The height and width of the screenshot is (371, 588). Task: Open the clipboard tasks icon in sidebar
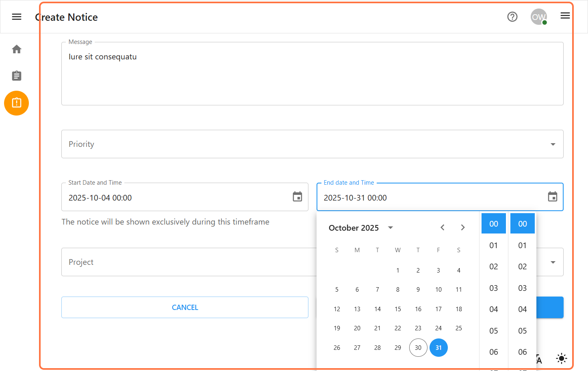tap(16, 76)
